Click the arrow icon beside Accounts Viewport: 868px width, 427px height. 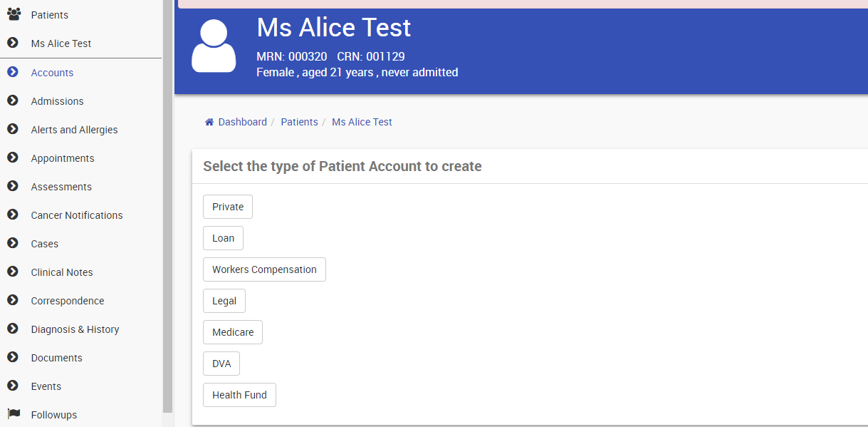12,72
